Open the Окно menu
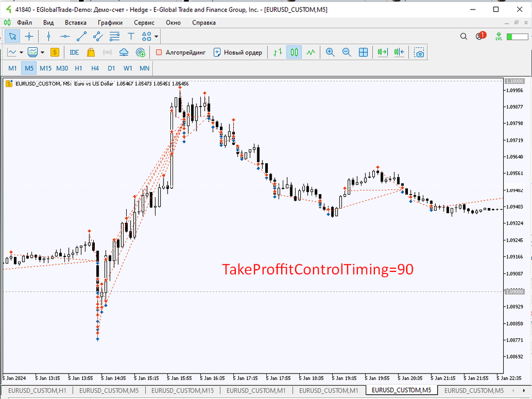The image size is (532, 399). 174,23
